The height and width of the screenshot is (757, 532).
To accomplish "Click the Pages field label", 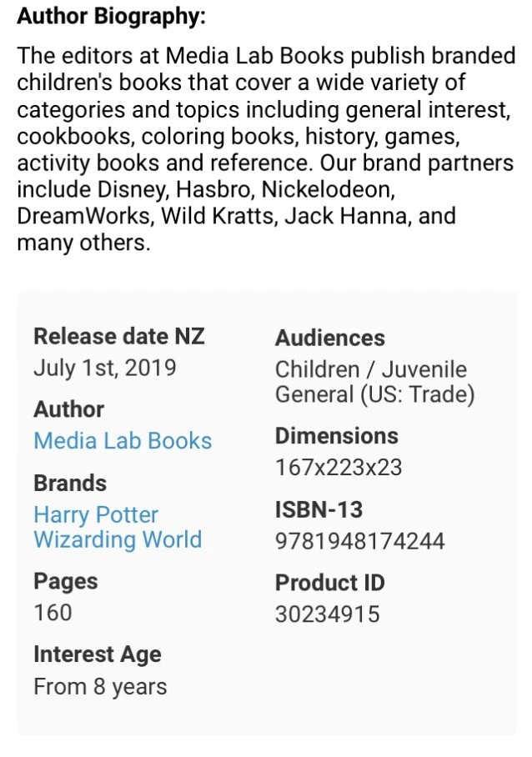I will [x=65, y=581].
